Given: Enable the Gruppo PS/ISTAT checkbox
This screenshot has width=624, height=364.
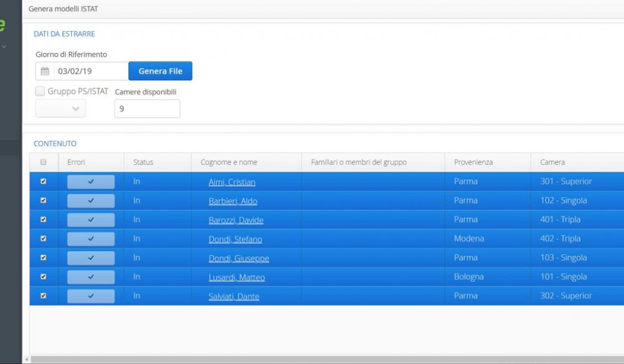Looking at the screenshot, I should coord(40,91).
